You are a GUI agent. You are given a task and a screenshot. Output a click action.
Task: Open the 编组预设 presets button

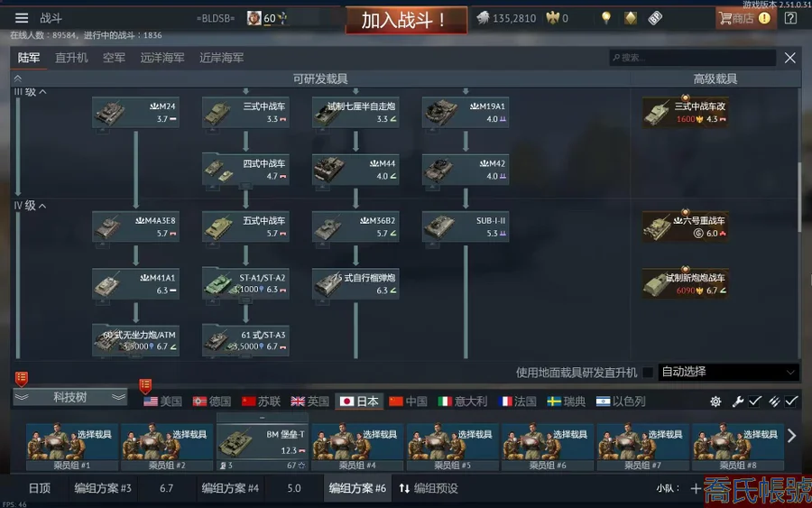pyautogui.click(x=429, y=488)
